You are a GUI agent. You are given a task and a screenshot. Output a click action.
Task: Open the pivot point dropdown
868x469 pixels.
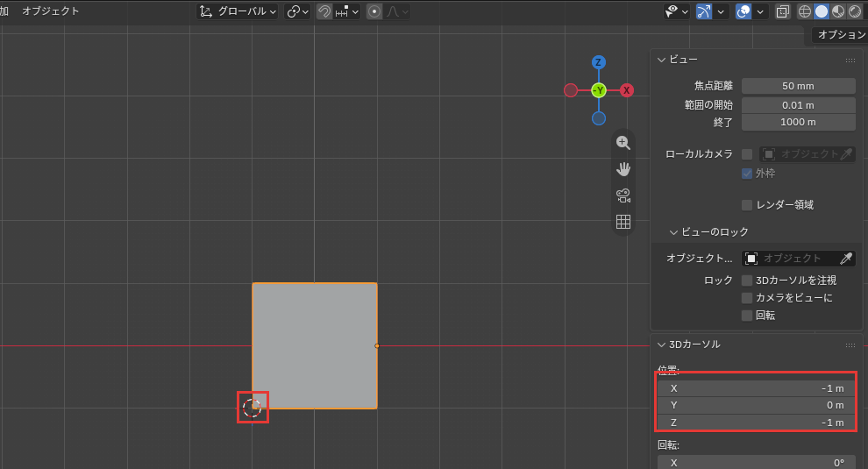coord(297,11)
